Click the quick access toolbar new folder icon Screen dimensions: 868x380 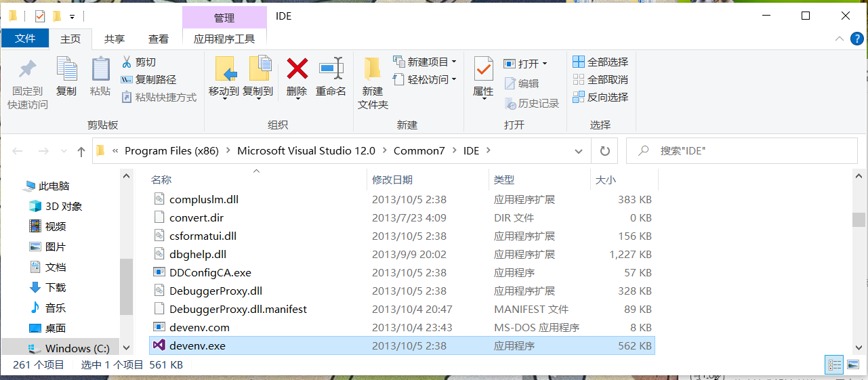click(x=57, y=16)
